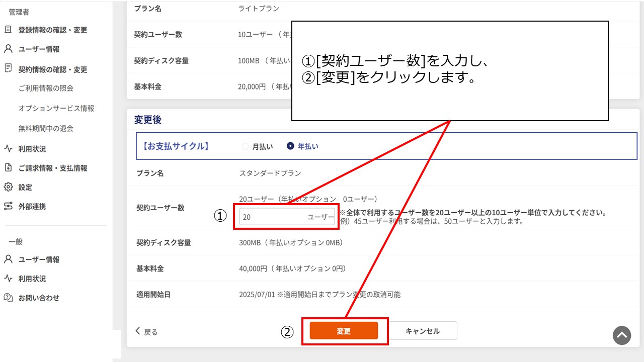
Task: Click the orange 変更 button
Action: pyautogui.click(x=344, y=331)
